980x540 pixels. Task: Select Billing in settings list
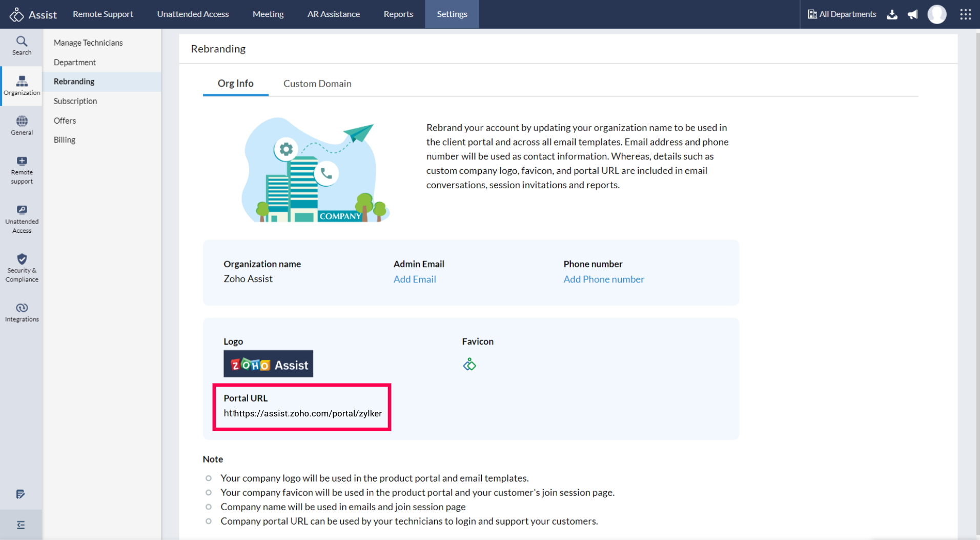(x=65, y=140)
